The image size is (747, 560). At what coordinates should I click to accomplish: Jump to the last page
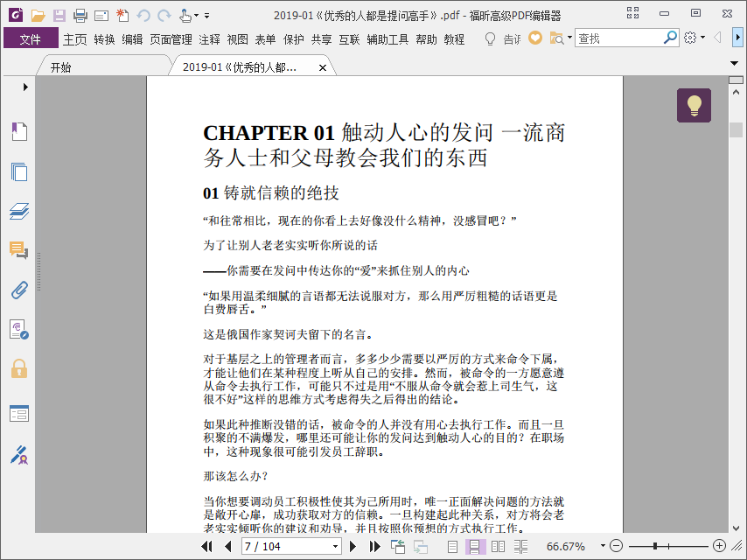coord(375,546)
